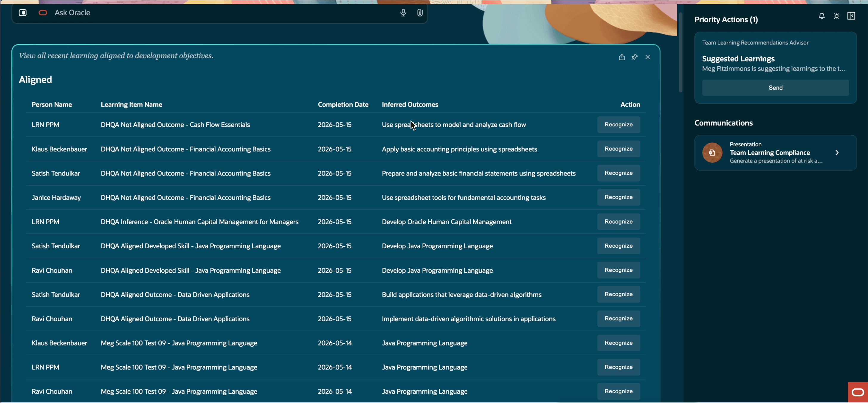Recognize LRN PPM for Oracle Human Capital Management
868x403 pixels.
(x=618, y=222)
